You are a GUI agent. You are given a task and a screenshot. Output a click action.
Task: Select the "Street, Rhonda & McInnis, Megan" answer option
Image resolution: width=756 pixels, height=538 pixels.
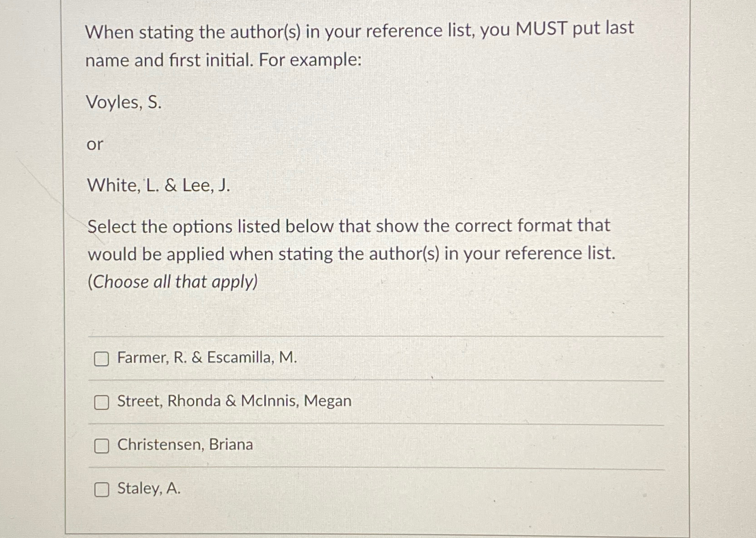pos(233,401)
